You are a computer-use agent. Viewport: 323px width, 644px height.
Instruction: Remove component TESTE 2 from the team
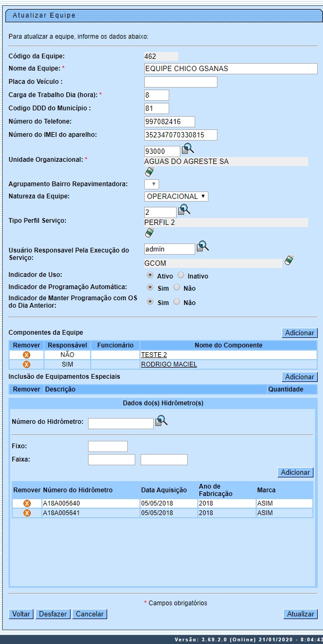[x=27, y=354]
